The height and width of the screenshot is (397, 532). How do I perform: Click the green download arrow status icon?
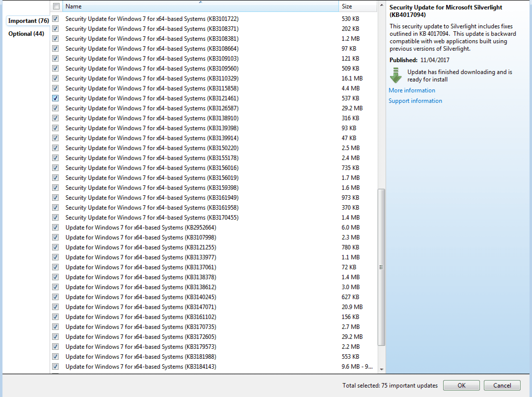(x=396, y=75)
